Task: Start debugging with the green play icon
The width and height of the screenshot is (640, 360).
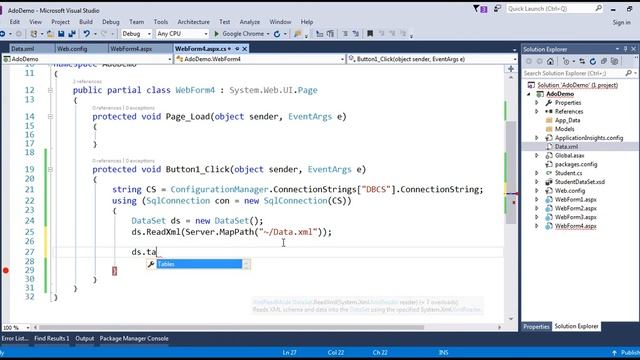Action: [x=217, y=34]
